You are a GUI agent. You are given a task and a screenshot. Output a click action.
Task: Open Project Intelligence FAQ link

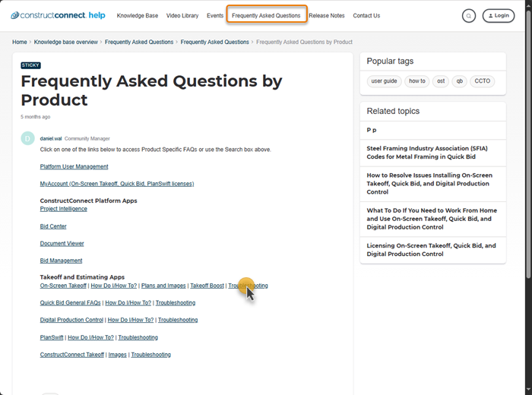pos(63,209)
